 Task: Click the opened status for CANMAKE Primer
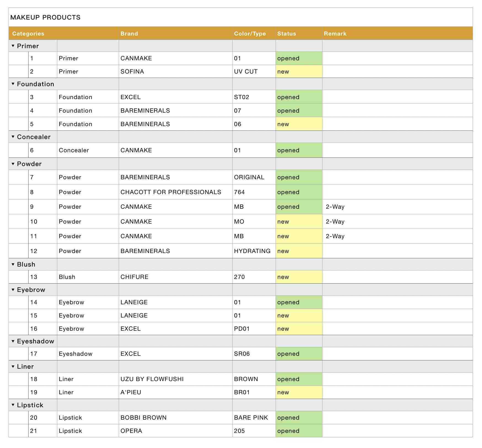tap(299, 58)
